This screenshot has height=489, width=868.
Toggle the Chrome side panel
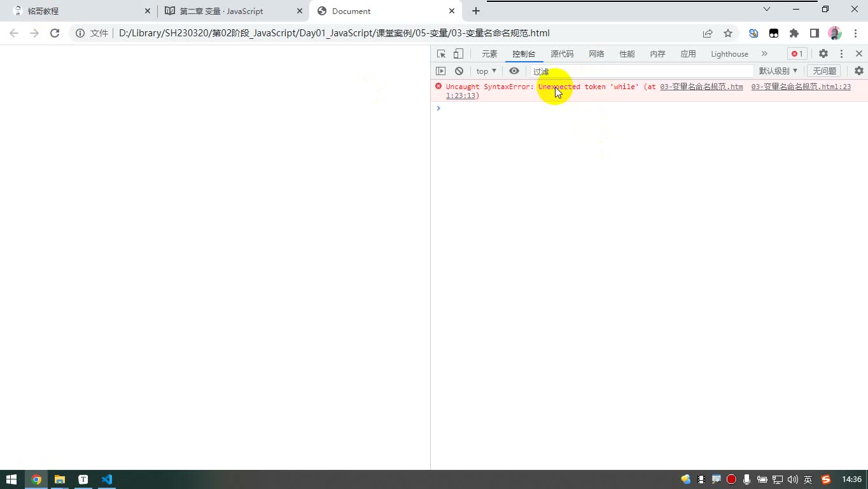pos(814,33)
